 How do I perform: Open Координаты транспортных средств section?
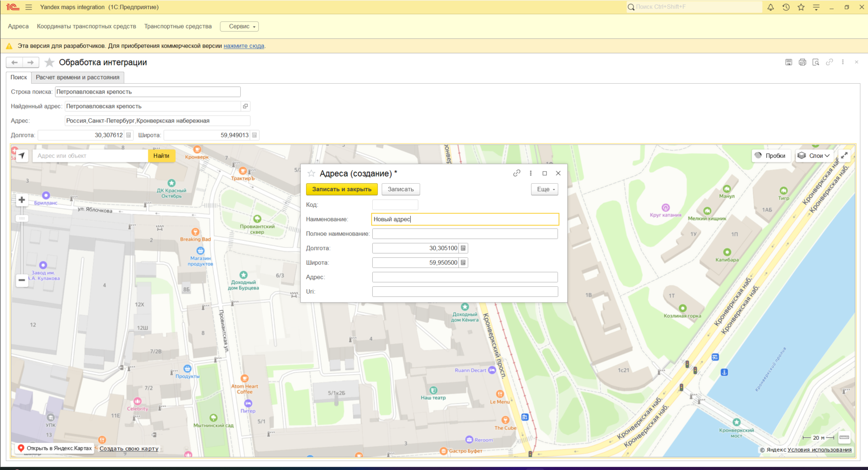click(x=86, y=27)
